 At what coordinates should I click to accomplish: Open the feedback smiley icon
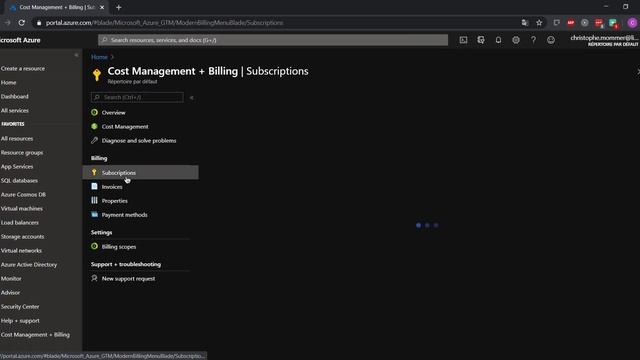551,40
